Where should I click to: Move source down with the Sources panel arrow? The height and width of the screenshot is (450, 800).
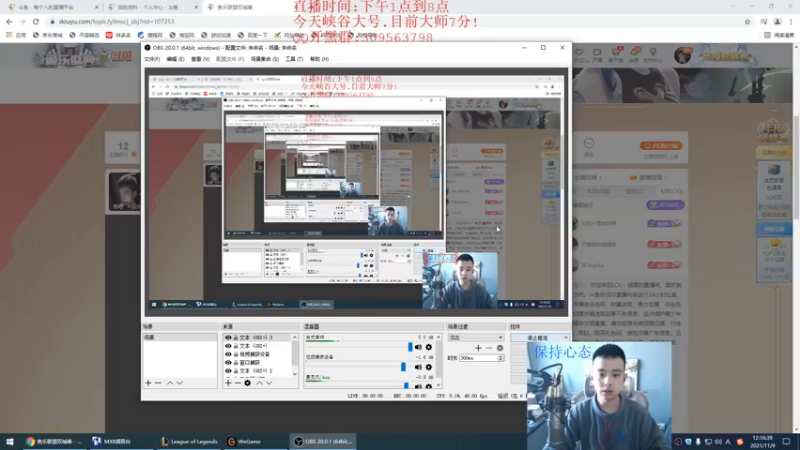point(269,383)
